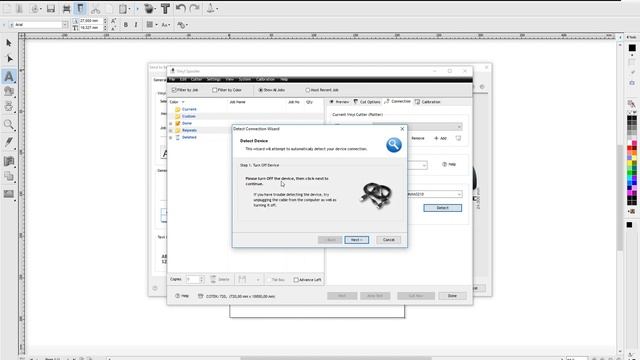
Task: Open the Cutter menu in Vinyl Spooler
Action: [x=196, y=79]
